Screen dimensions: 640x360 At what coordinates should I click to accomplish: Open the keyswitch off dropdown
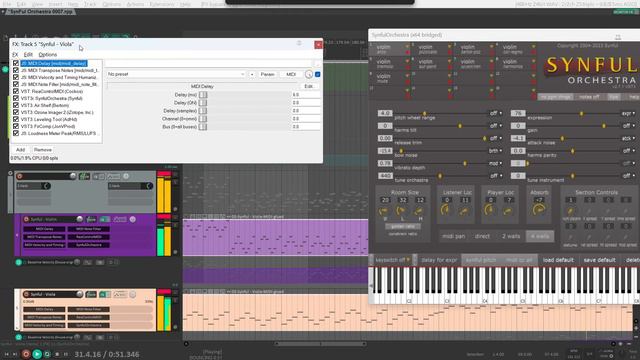coord(392,260)
